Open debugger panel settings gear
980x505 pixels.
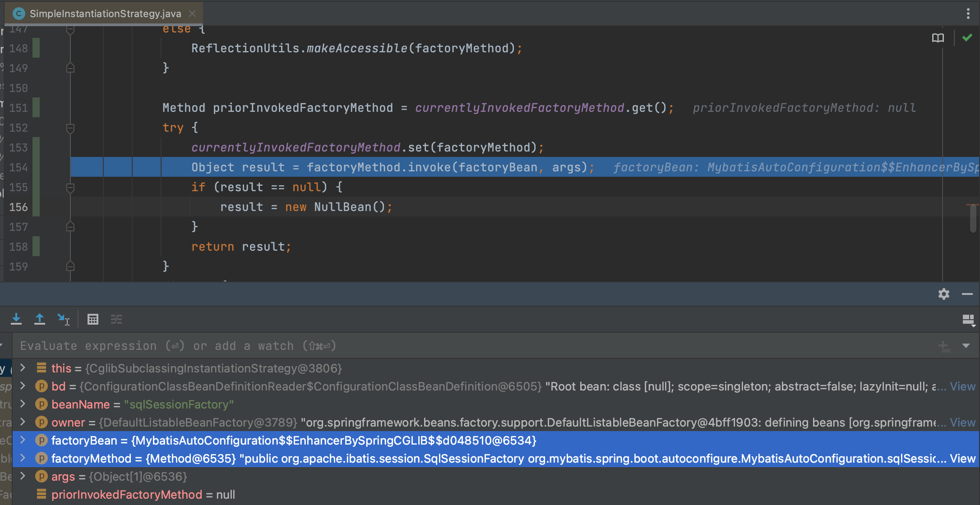tap(944, 294)
